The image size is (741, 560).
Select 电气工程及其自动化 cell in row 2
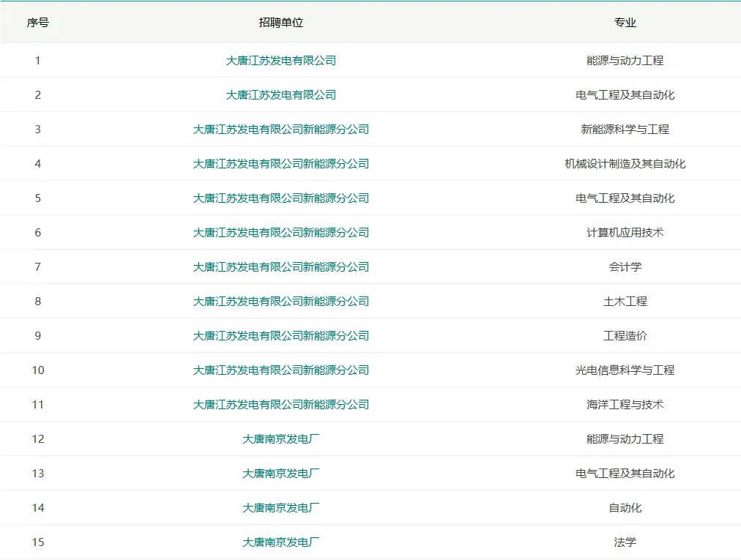point(625,95)
